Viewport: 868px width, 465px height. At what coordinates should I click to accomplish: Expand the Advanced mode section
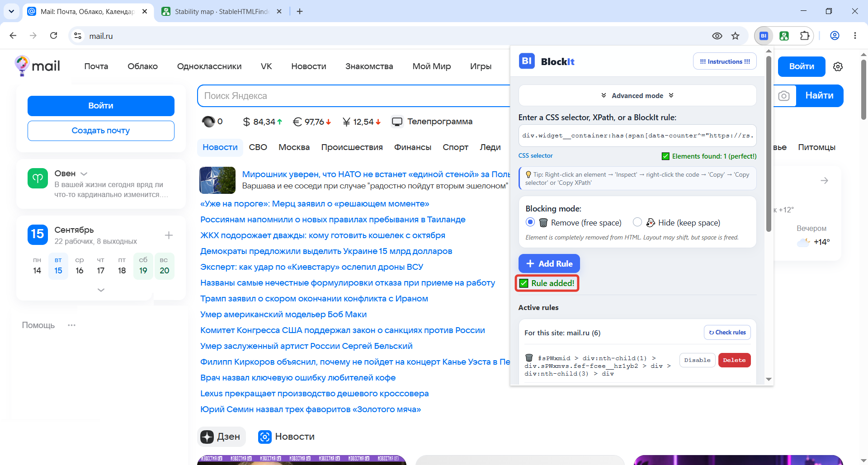[637, 95]
